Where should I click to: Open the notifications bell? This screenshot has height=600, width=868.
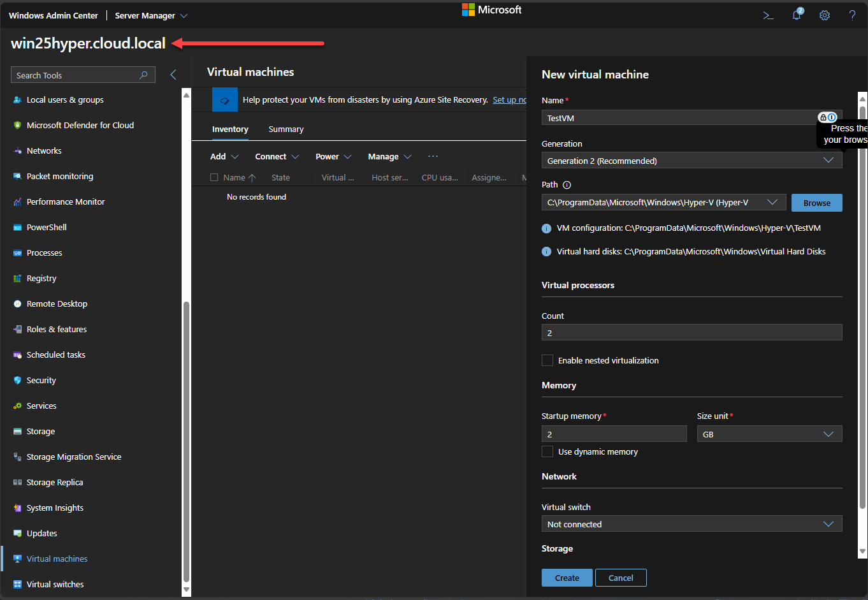click(x=796, y=15)
